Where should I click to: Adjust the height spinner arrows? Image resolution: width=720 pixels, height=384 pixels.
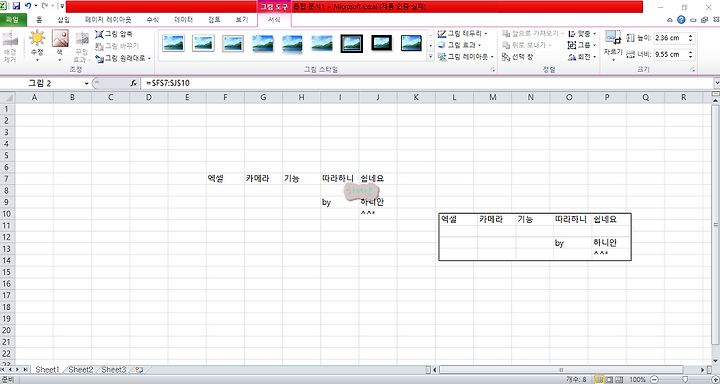point(691,38)
